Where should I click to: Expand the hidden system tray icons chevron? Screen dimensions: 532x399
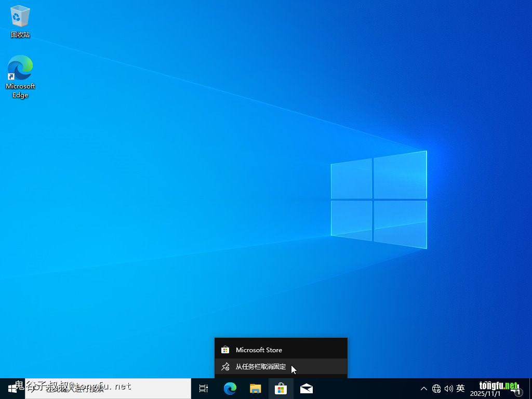(424, 388)
